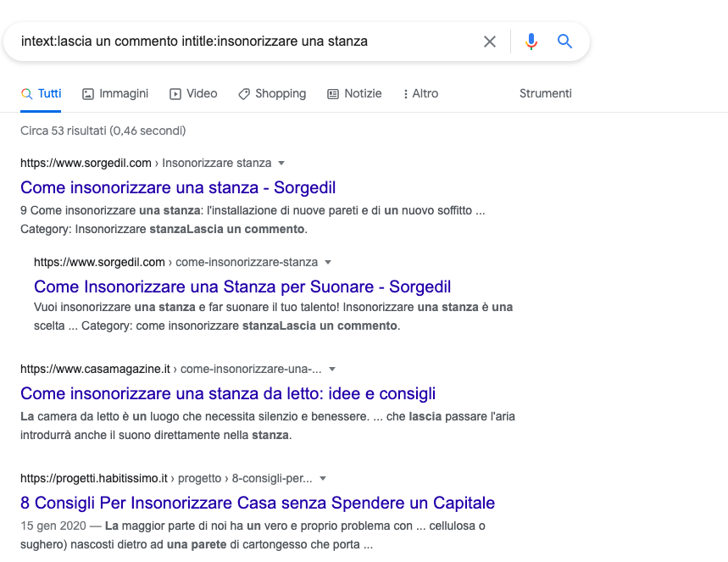Open the Altro menu with three dots
Screen dimensions: 728x562
pos(420,94)
